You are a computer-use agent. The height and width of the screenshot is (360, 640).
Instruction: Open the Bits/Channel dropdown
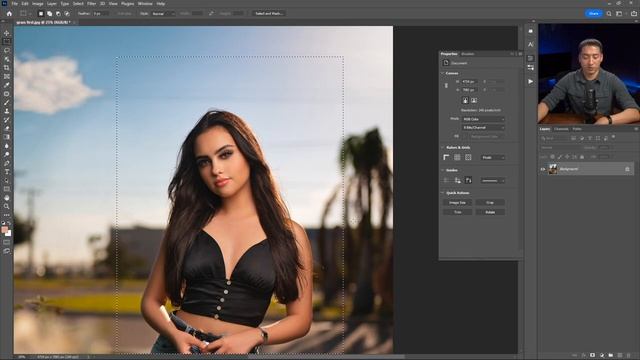coord(483,128)
